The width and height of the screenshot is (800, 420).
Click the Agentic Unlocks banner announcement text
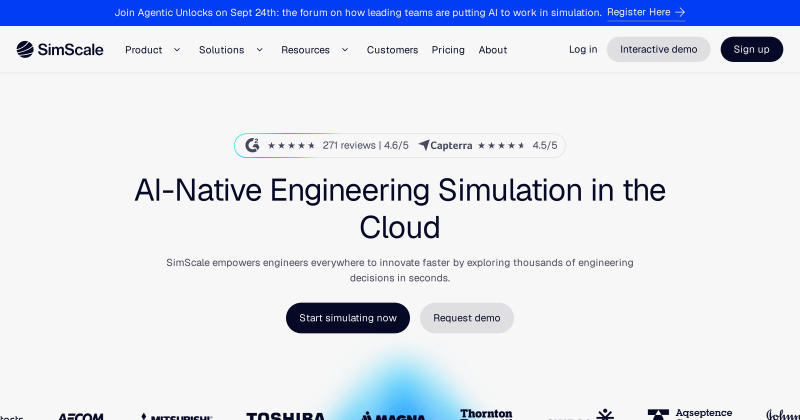click(358, 12)
